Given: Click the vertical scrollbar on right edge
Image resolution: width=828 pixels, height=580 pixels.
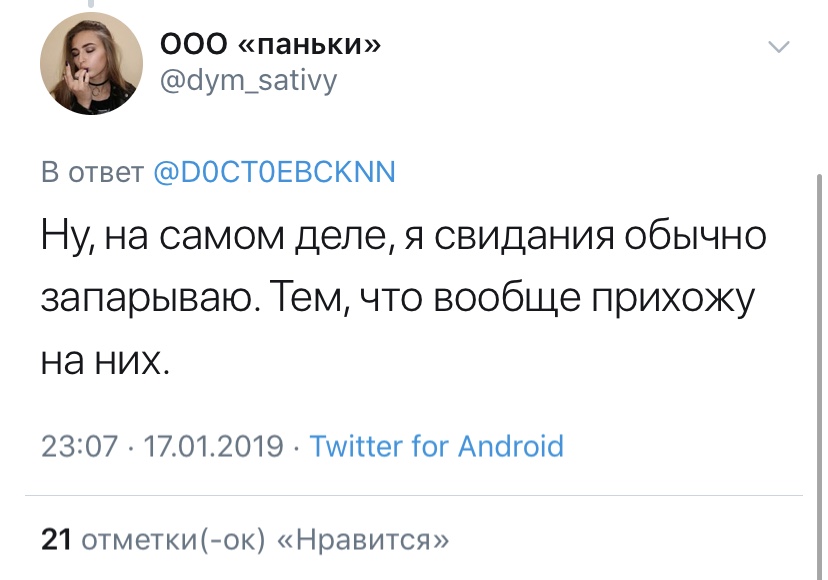Looking at the screenshot, I should tap(819, 376).
